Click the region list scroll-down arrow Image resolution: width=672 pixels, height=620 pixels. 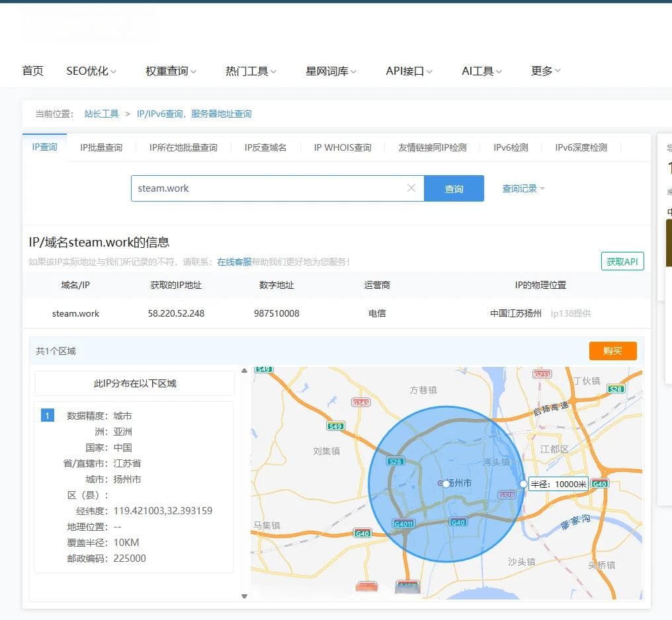[x=244, y=596]
